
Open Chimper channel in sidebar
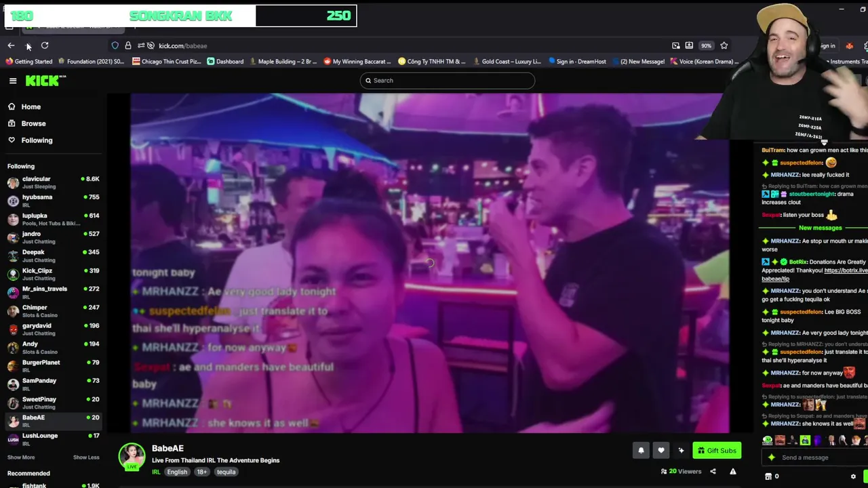click(x=53, y=310)
